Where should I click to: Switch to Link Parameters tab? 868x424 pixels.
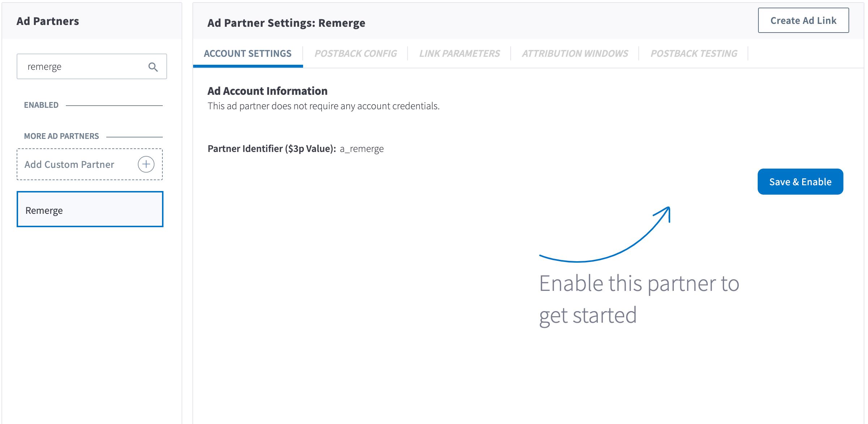tap(459, 54)
